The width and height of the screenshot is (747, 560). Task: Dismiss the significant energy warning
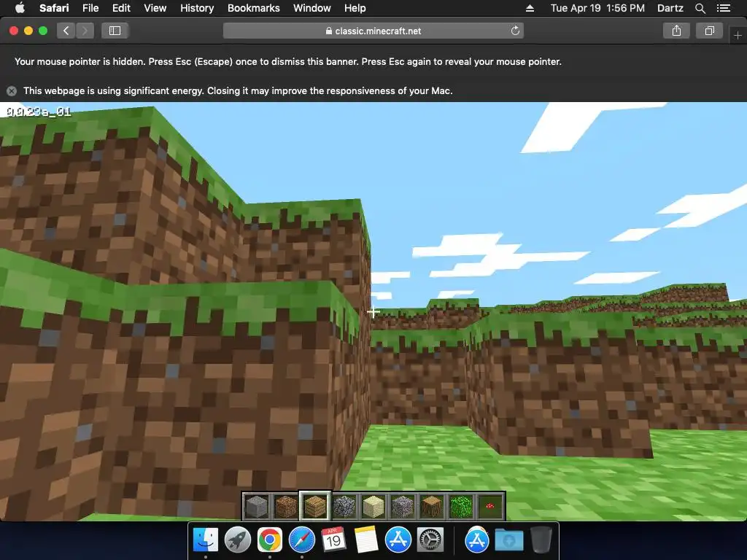tap(12, 91)
